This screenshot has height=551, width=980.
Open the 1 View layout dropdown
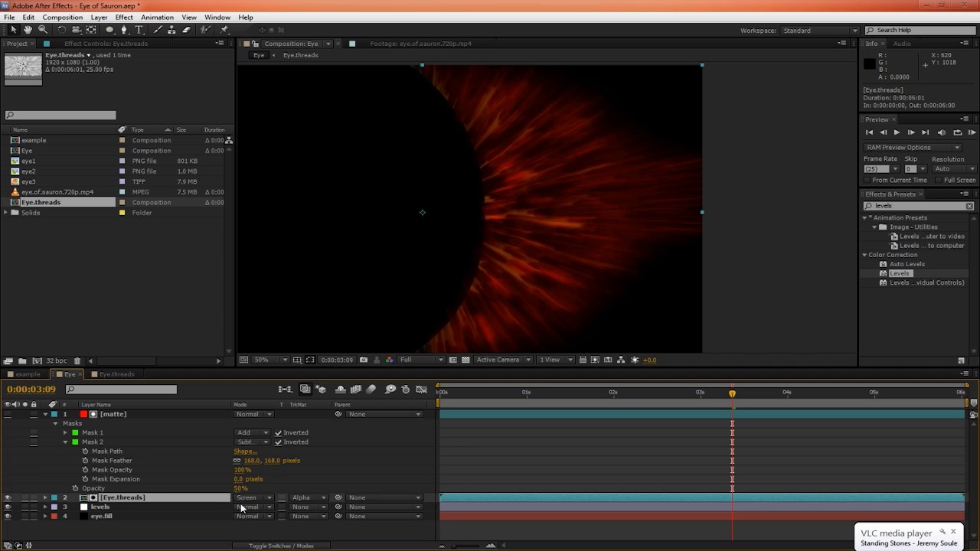tap(555, 360)
